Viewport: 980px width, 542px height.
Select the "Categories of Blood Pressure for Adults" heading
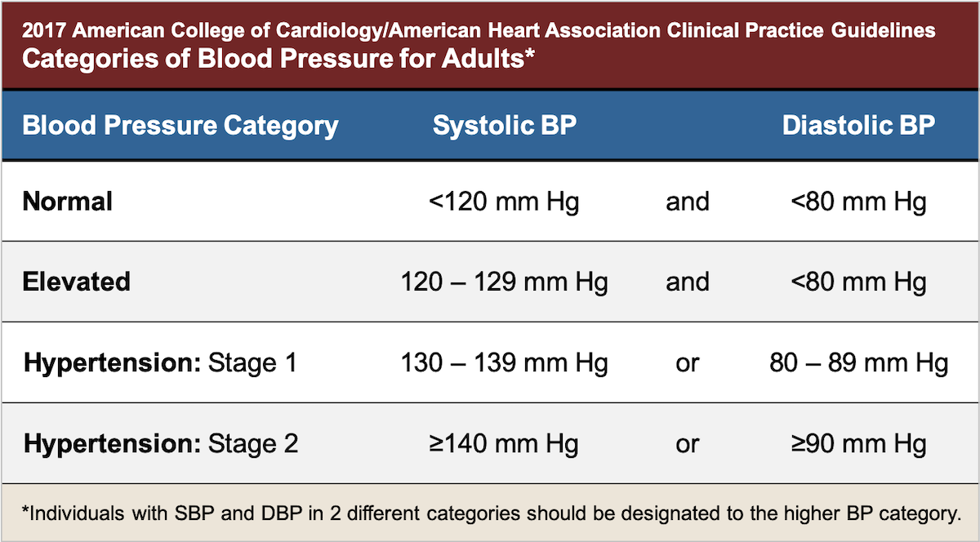[278, 59]
